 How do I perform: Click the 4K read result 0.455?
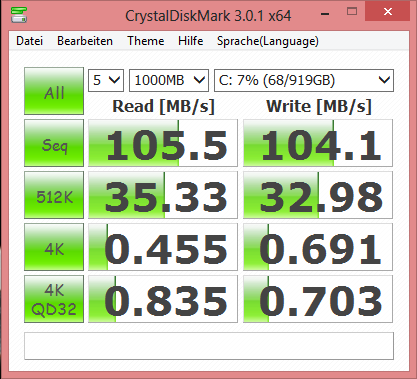coord(163,247)
